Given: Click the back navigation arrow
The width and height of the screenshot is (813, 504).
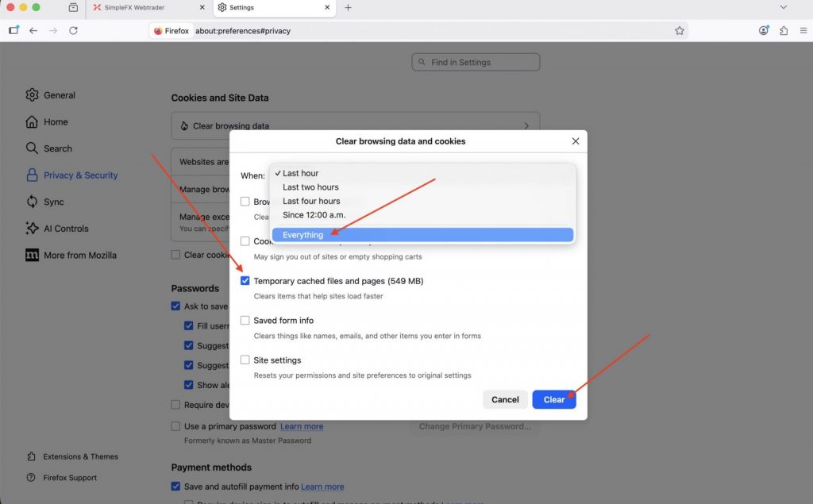Looking at the screenshot, I should click(x=33, y=31).
